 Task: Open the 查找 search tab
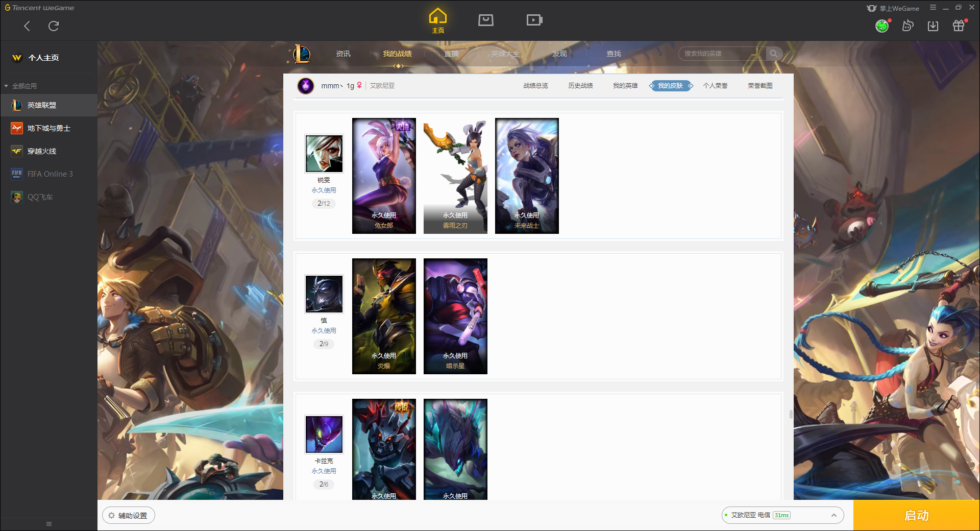click(614, 54)
